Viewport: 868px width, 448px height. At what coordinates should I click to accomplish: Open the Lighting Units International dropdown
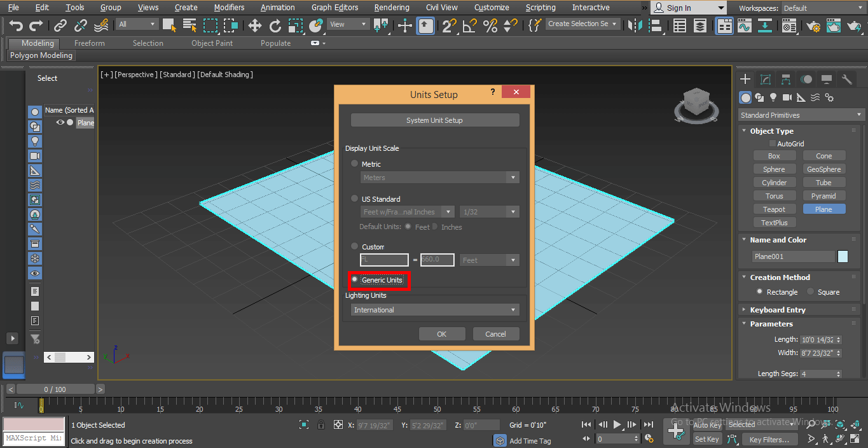(x=435, y=310)
